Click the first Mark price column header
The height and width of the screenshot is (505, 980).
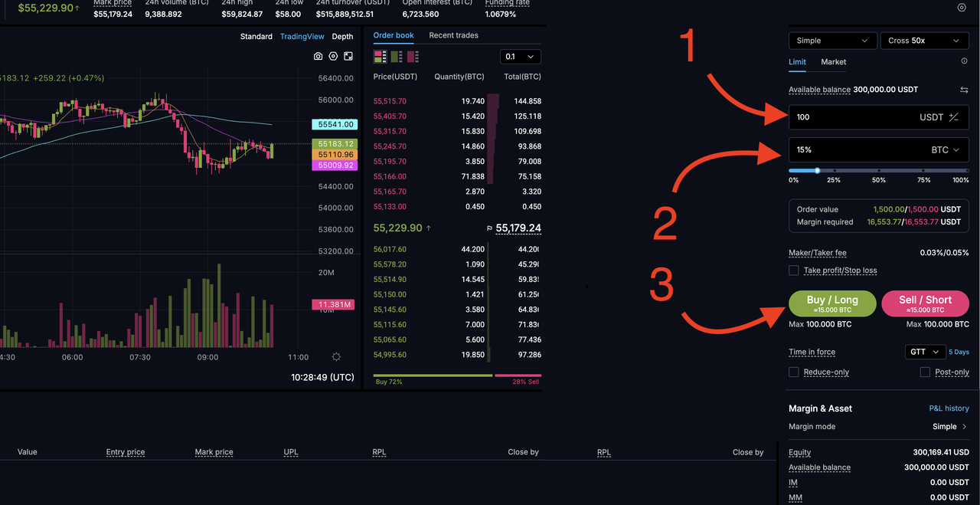coord(214,452)
